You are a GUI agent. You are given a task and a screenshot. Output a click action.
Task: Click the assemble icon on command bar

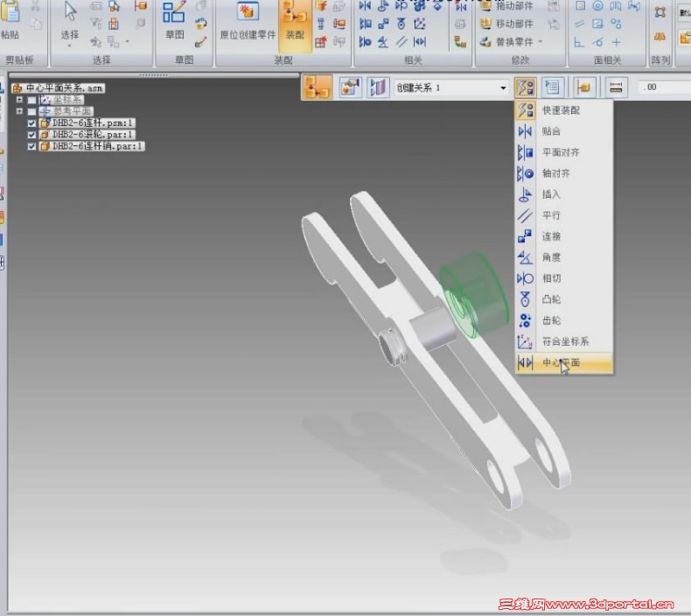[x=318, y=87]
